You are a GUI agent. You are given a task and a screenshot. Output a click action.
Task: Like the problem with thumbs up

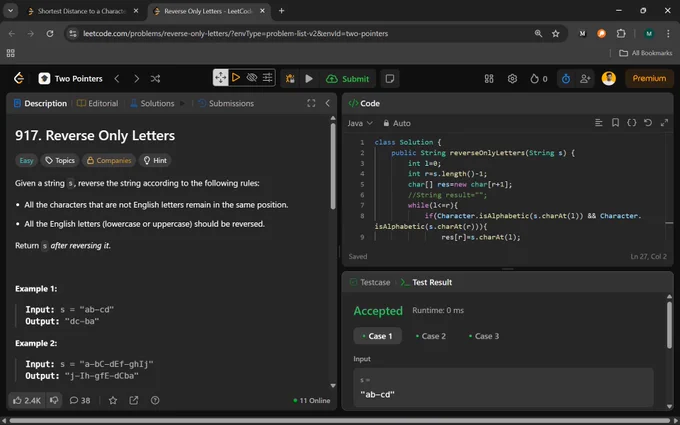tap(27, 400)
